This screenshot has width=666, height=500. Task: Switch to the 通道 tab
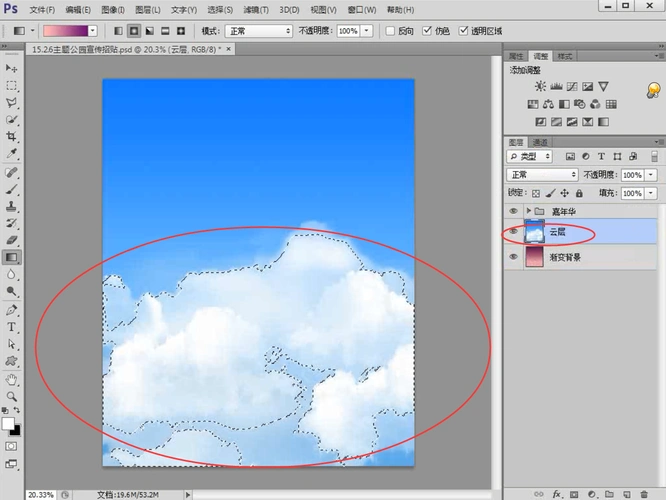pyautogui.click(x=540, y=142)
